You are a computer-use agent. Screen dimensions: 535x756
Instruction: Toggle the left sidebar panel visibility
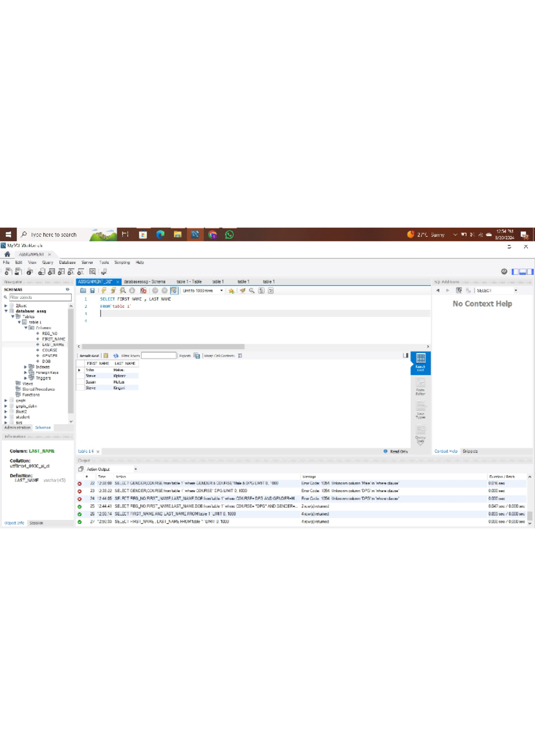(x=515, y=271)
